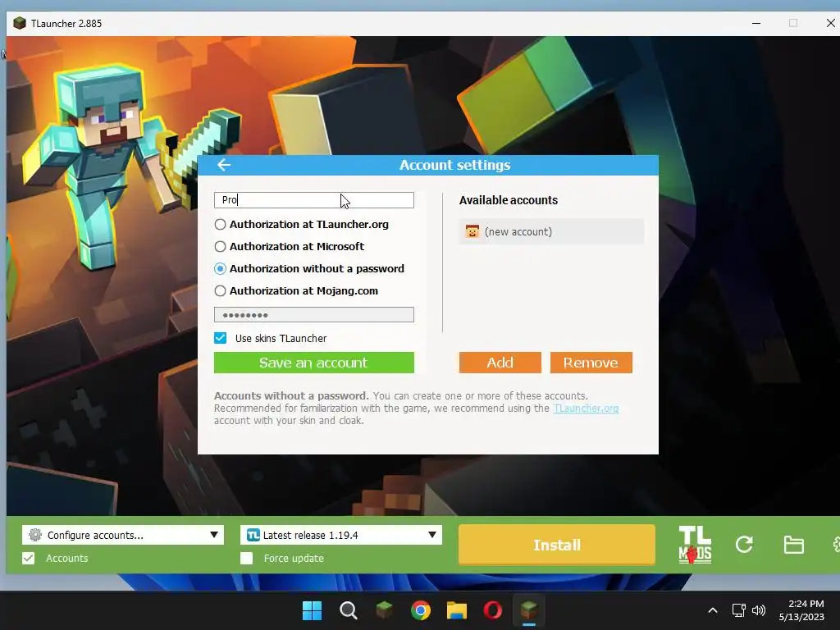Toggle the Accounts checkbox

tap(29, 558)
